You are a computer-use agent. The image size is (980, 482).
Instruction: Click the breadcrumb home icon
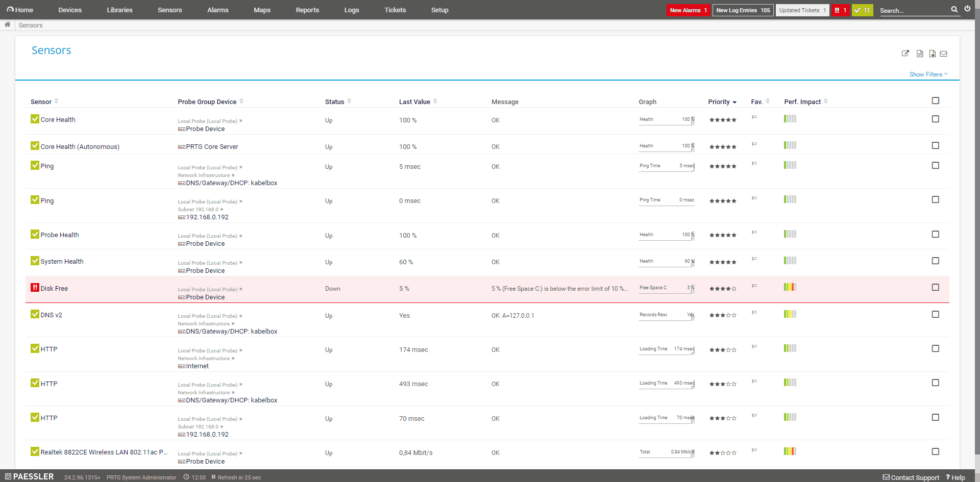[8, 24]
